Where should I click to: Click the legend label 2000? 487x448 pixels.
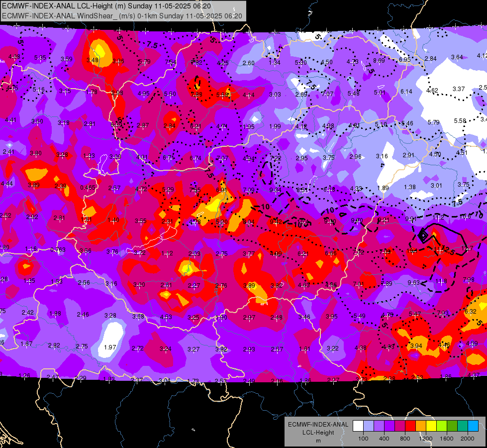(468, 439)
